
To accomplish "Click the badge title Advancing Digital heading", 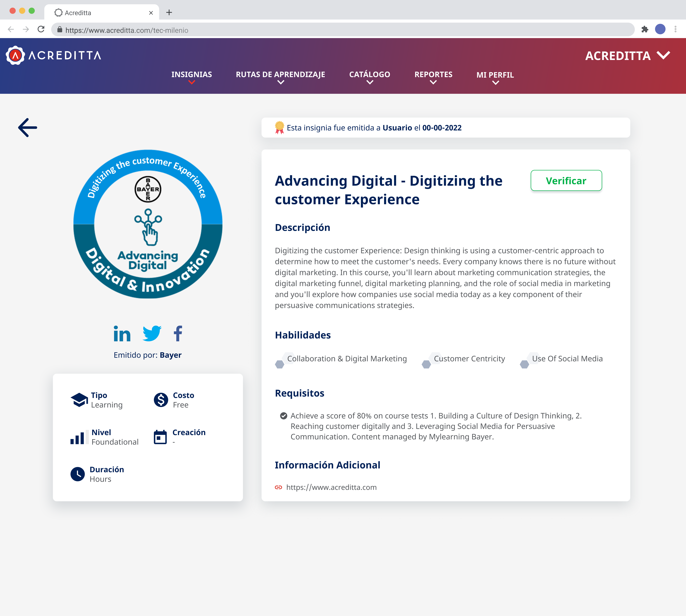I will click(389, 190).
